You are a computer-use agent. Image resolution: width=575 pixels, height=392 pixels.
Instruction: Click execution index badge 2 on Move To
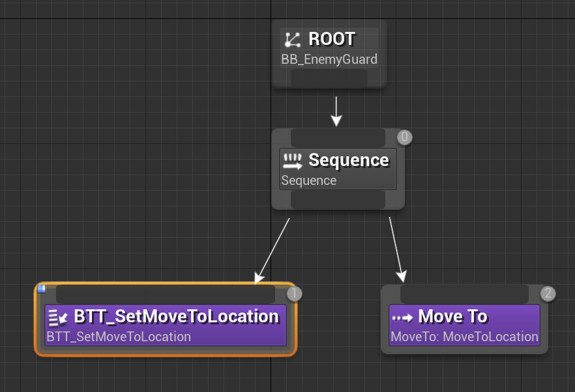pyautogui.click(x=548, y=294)
